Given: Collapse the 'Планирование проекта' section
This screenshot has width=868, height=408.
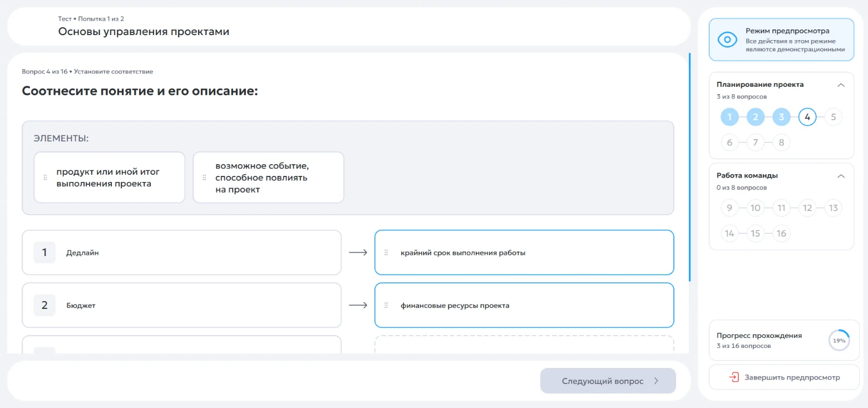Looking at the screenshot, I should coord(841,85).
